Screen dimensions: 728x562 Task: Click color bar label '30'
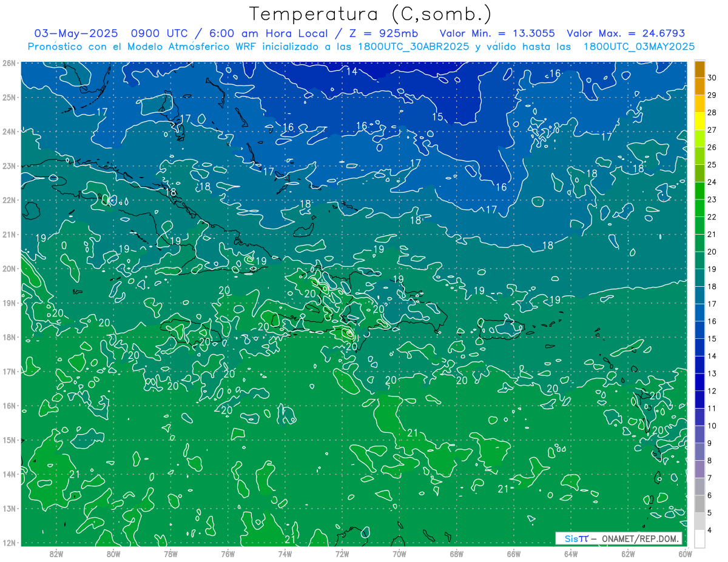coord(712,78)
